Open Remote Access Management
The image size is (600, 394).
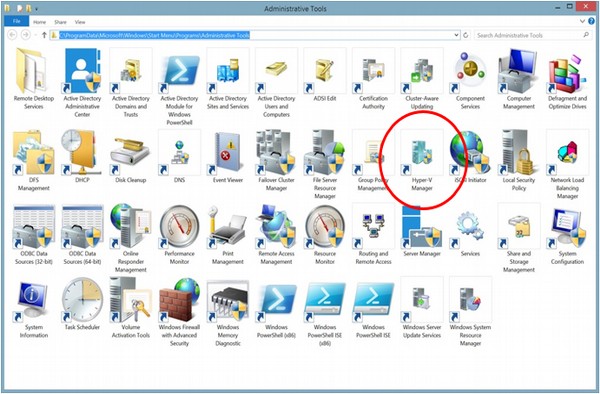click(x=276, y=234)
